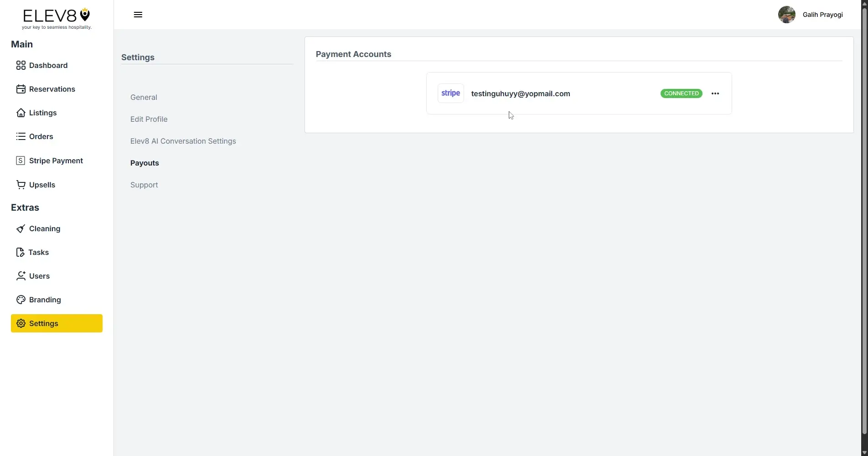Click the Users person icon
Image resolution: width=868 pixels, height=456 pixels.
pos(21,276)
